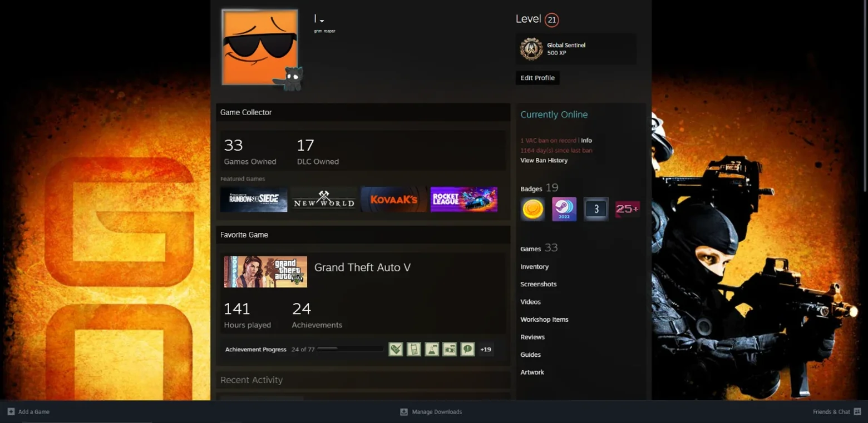Select the first achievement icon with checkmark
868x423 pixels.
[396, 349]
